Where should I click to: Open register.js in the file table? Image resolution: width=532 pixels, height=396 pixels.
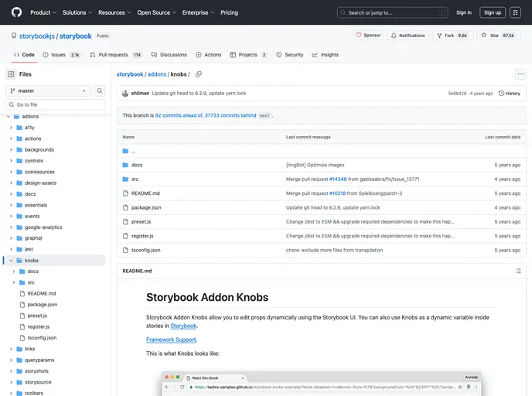pos(142,236)
